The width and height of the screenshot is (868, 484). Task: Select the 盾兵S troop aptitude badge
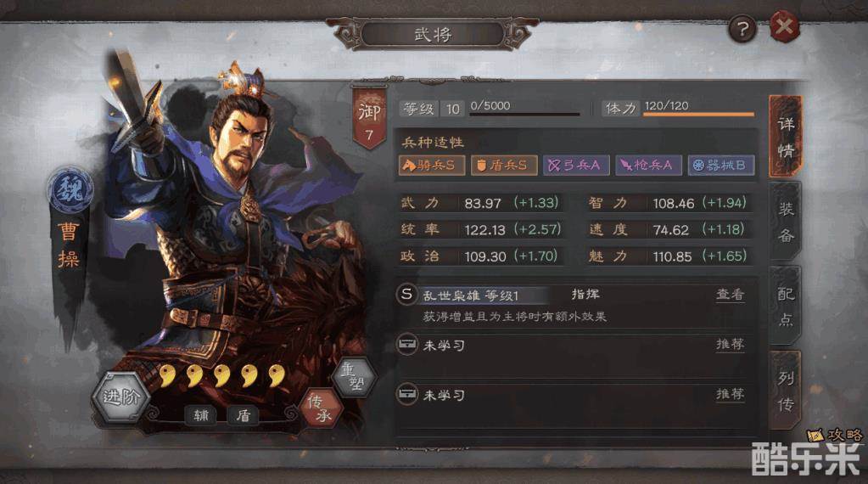(504, 165)
